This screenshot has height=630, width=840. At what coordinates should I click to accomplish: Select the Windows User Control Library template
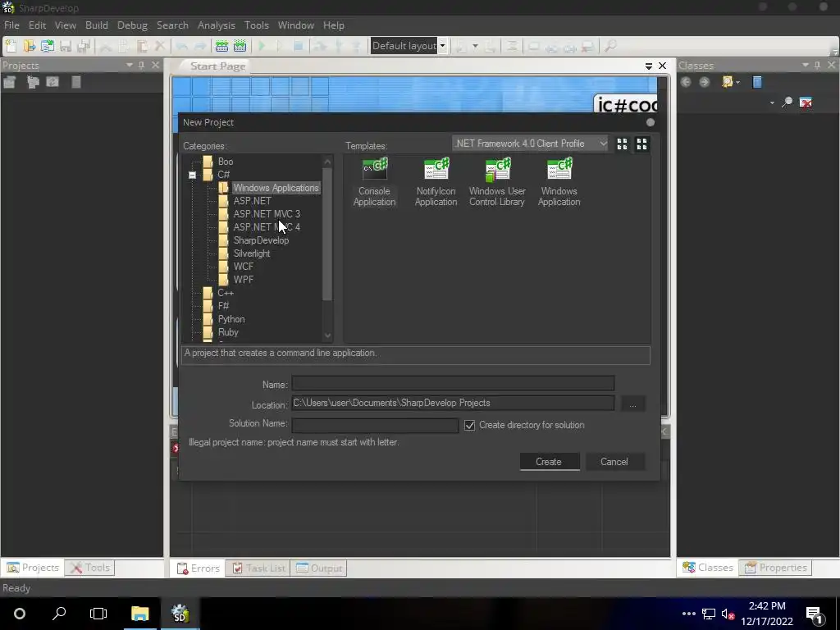[497, 182]
